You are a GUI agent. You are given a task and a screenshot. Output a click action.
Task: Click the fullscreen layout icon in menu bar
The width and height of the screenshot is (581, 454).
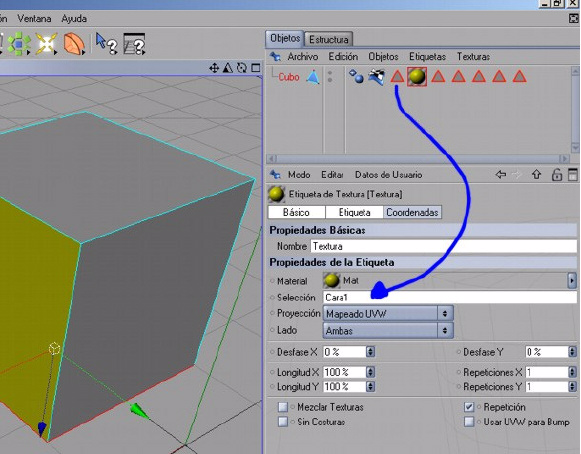click(573, 18)
